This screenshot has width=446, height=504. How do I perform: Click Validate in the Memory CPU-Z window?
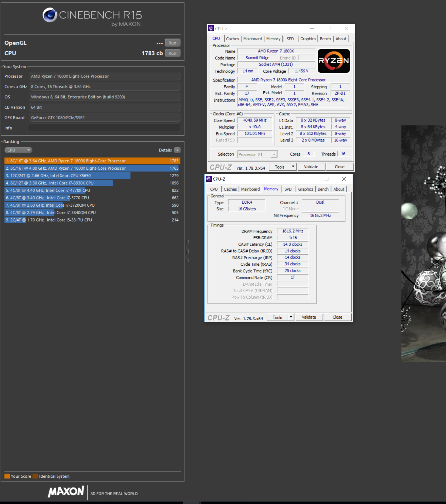tap(309, 317)
